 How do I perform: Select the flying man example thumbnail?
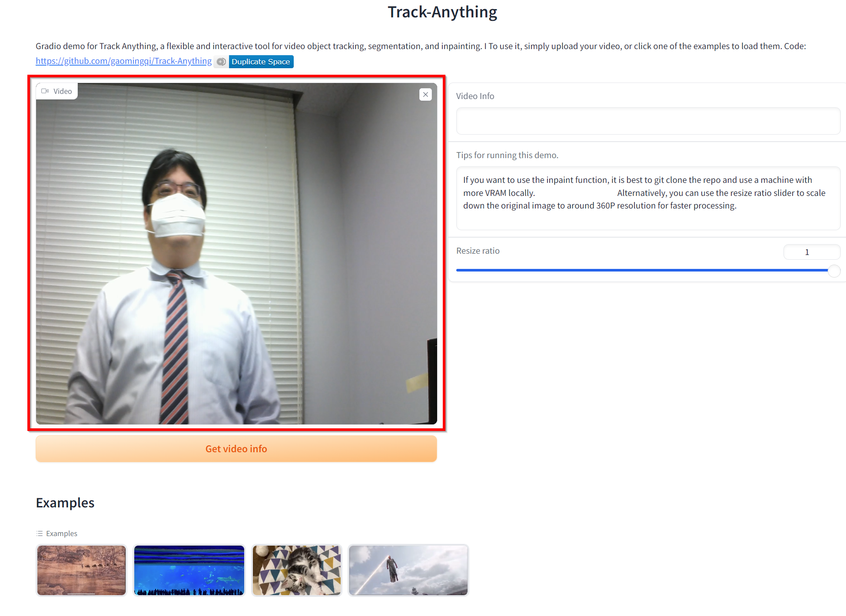point(408,570)
